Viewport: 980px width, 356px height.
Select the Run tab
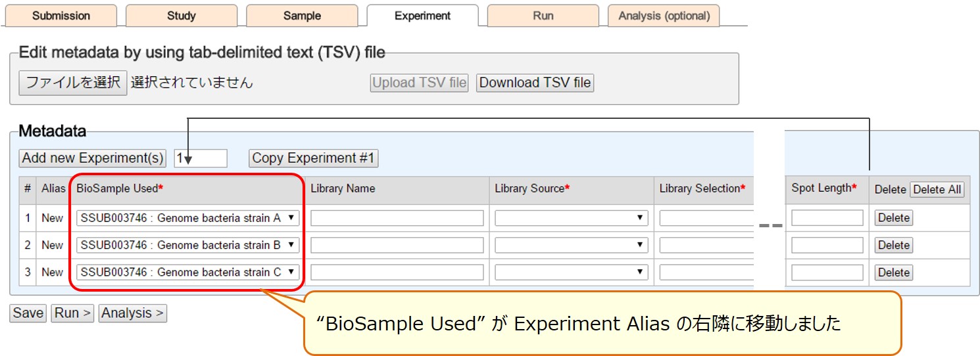tap(543, 16)
